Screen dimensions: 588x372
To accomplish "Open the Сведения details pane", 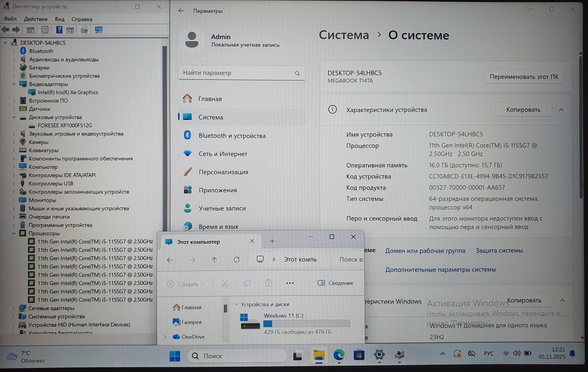I will point(335,283).
